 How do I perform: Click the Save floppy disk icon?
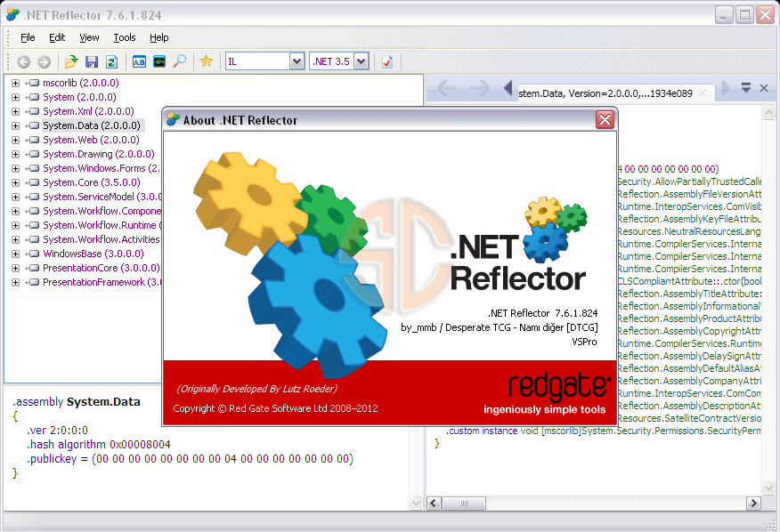(x=92, y=61)
